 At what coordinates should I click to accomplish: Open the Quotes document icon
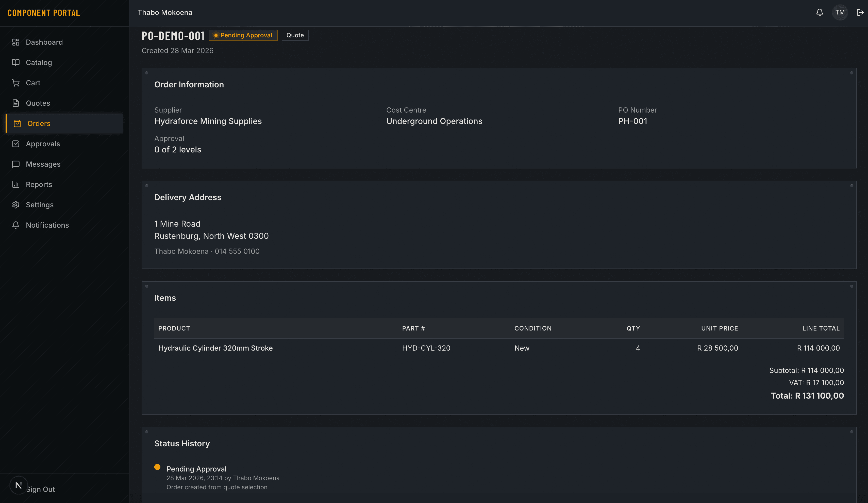coord(16,103)
